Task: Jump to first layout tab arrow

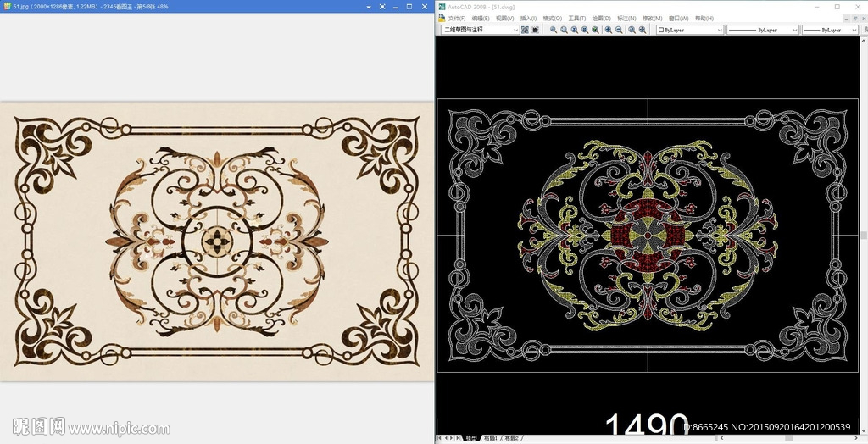Action: [440, 438]
